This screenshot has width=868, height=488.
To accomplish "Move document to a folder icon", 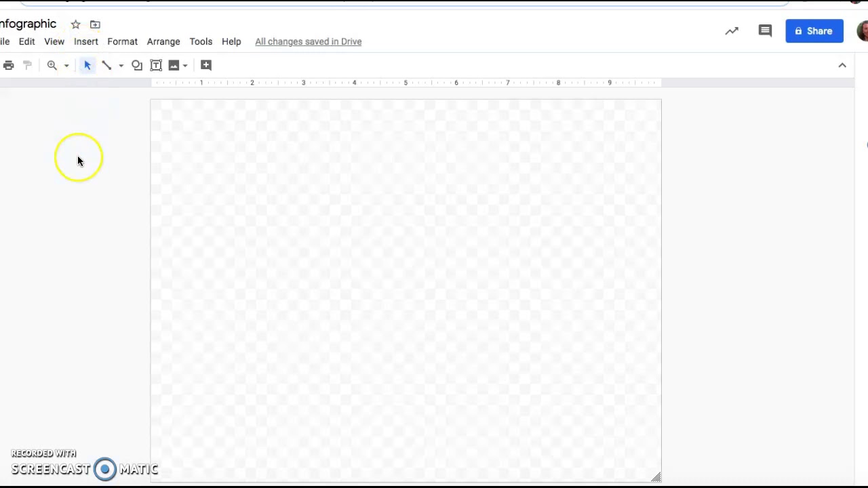I will point(95,24).
